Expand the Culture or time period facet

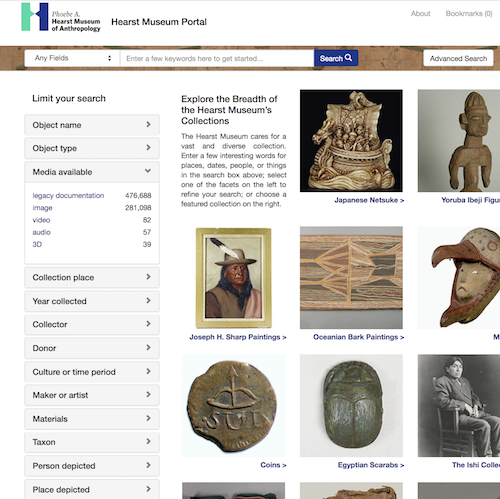pyautogui.click(x=92, y=372)
